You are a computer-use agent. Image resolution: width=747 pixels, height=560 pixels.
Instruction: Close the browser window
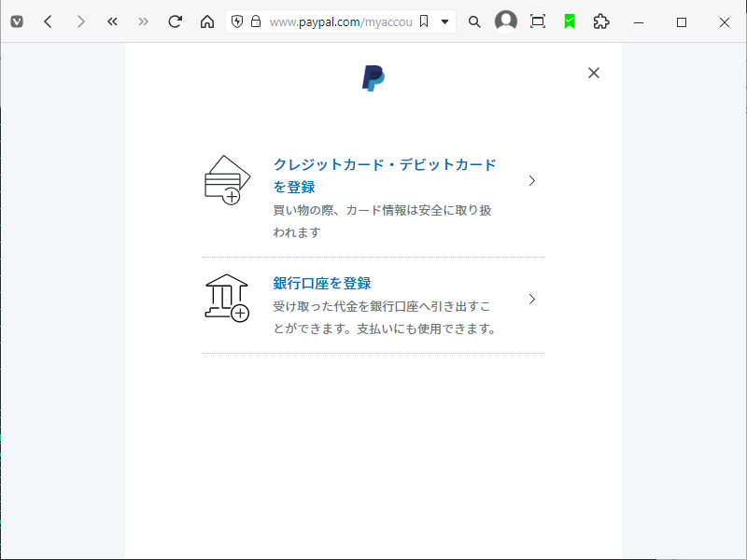725,22
